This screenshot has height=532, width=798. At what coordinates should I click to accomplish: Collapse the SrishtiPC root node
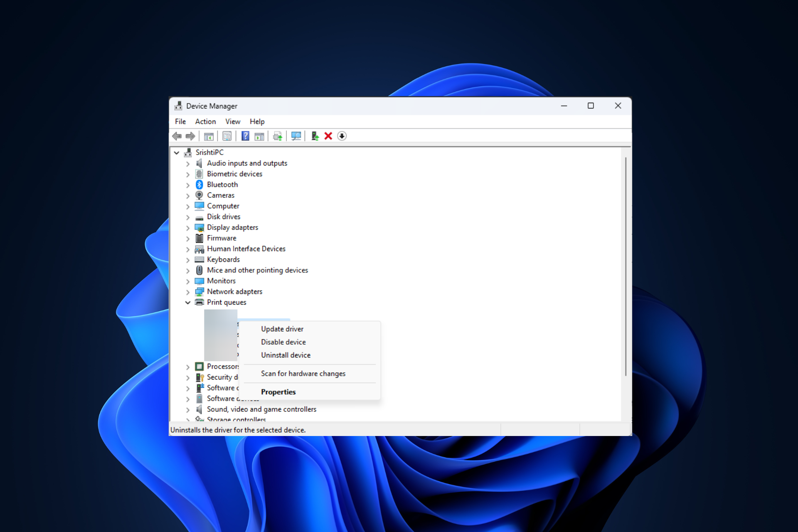[x=177, y=153]
